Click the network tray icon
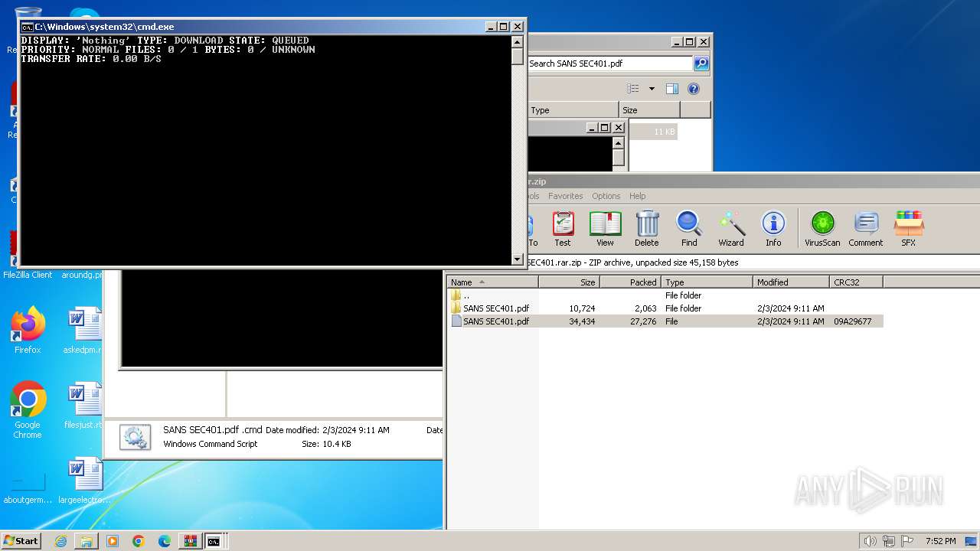 (889, 541)
